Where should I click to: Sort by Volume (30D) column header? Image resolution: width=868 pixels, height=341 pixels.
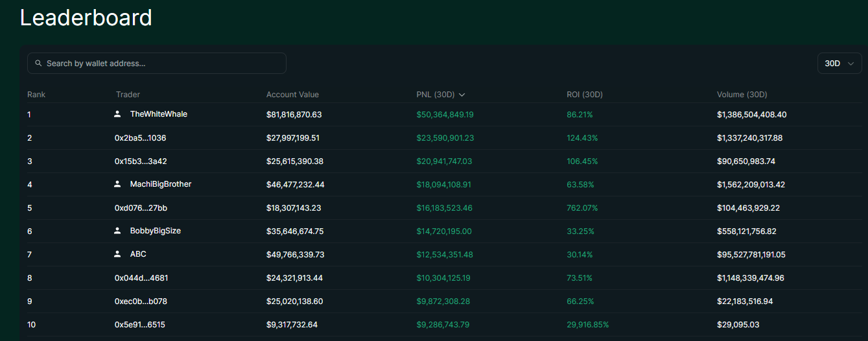point(742,95)
